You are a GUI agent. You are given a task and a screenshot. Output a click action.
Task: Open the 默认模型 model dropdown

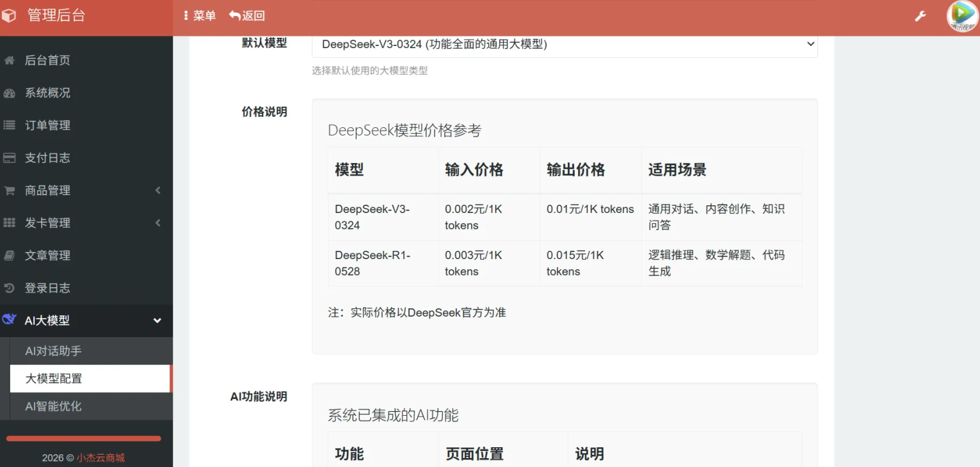click(x=563, y=45)
